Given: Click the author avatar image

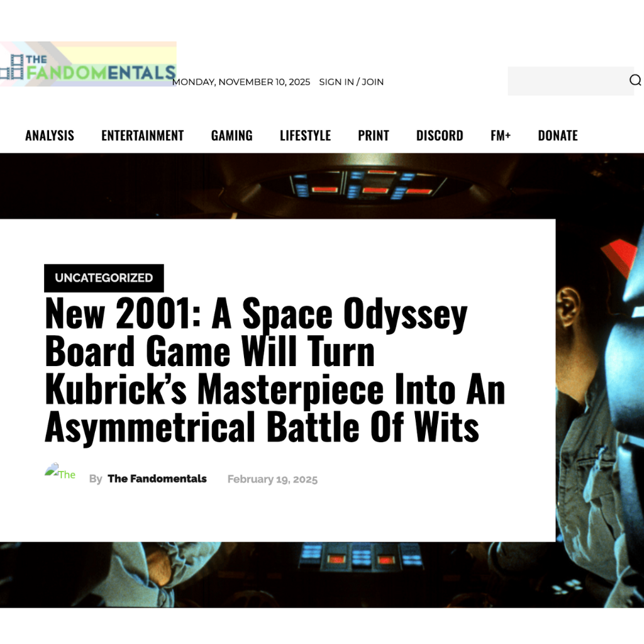Looking at the screenshot, I should point(60,473).
